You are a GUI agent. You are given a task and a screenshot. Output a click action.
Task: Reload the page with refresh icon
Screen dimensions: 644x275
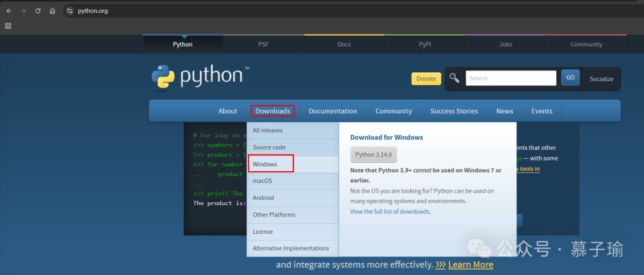(38, 11)
